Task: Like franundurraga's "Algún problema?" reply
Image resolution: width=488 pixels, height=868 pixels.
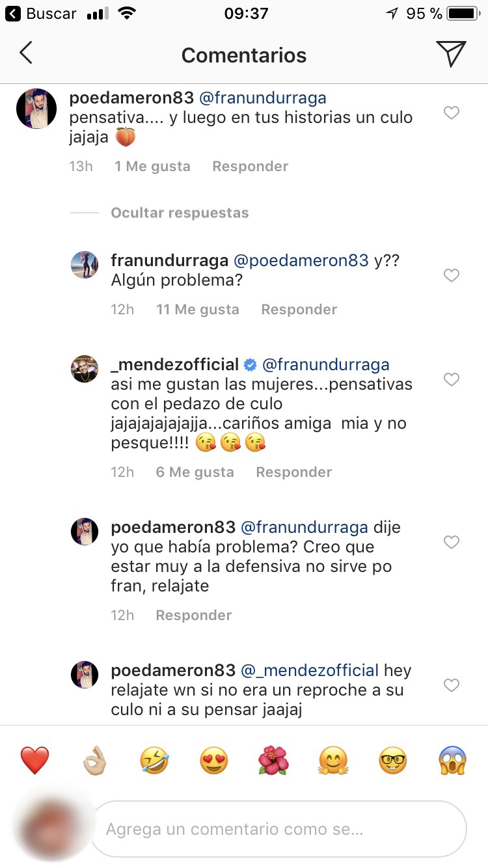Action: pyautogui.click(x=451, y=276)
